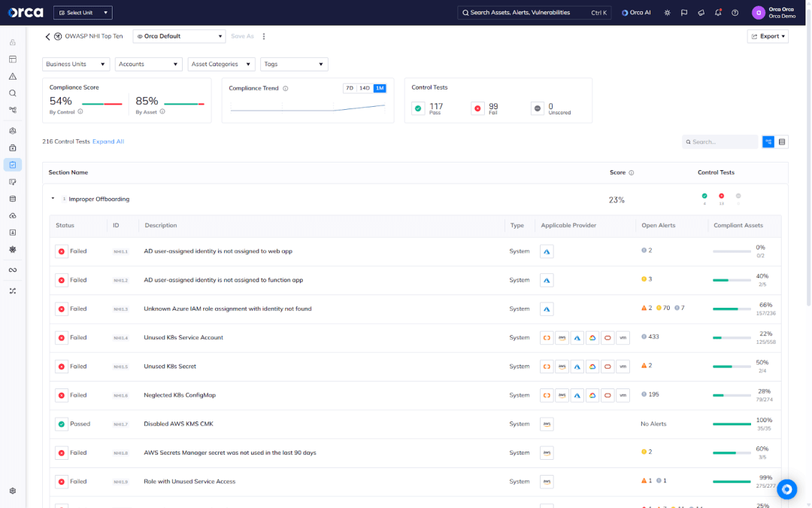Click Expand All link

click(108, 141)
